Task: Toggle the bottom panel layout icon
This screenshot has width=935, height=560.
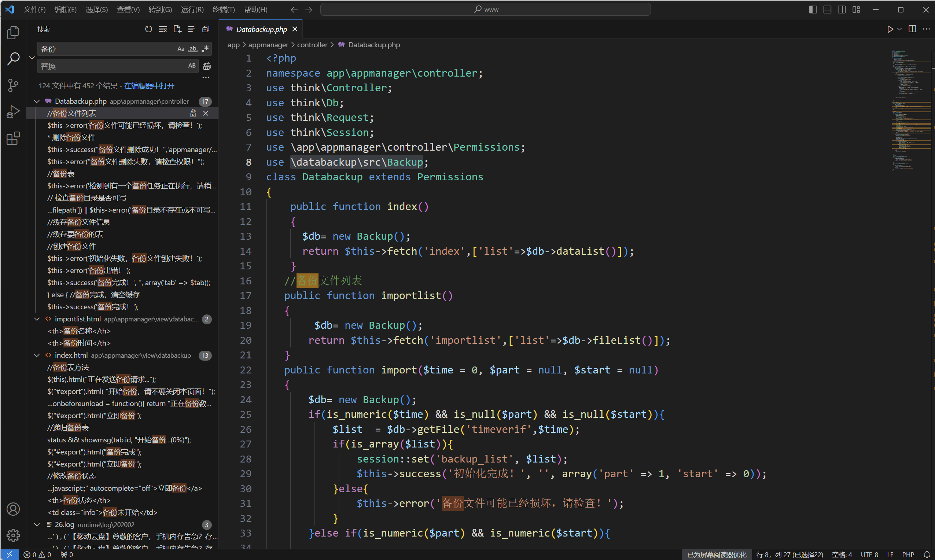Action: click(828, 10)
